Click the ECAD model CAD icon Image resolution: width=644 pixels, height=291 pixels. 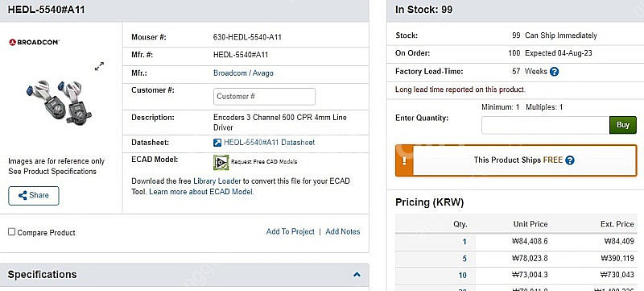click(221, 162)
